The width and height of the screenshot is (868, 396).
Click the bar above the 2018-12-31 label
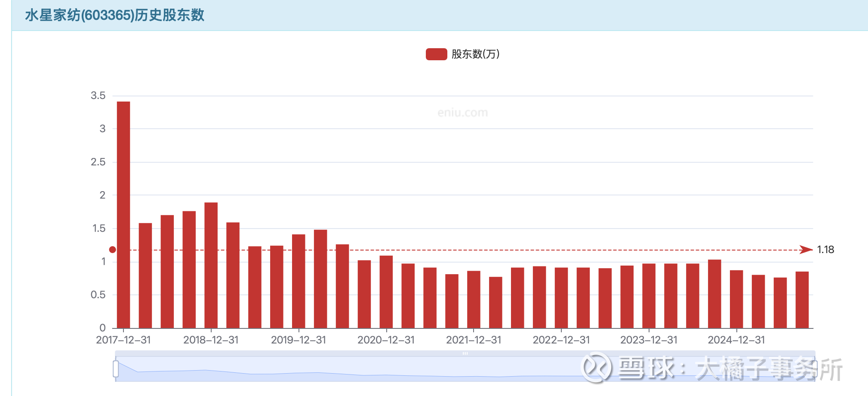click(211, 265)
